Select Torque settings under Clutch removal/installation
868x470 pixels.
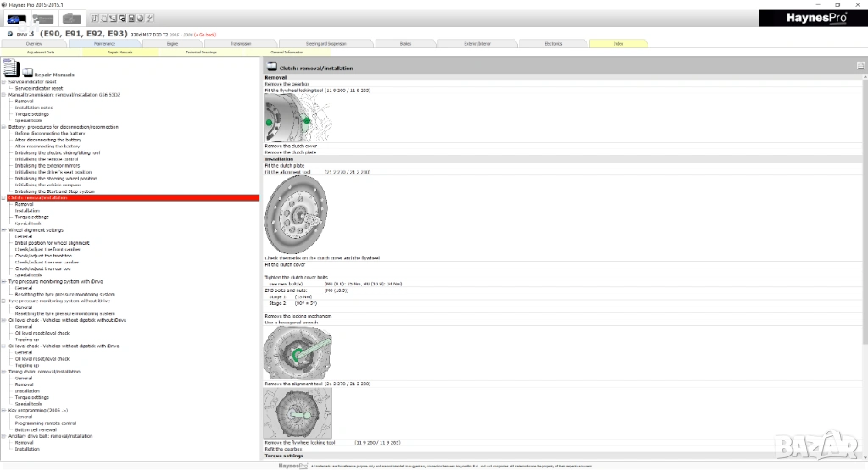coord(31,217)
